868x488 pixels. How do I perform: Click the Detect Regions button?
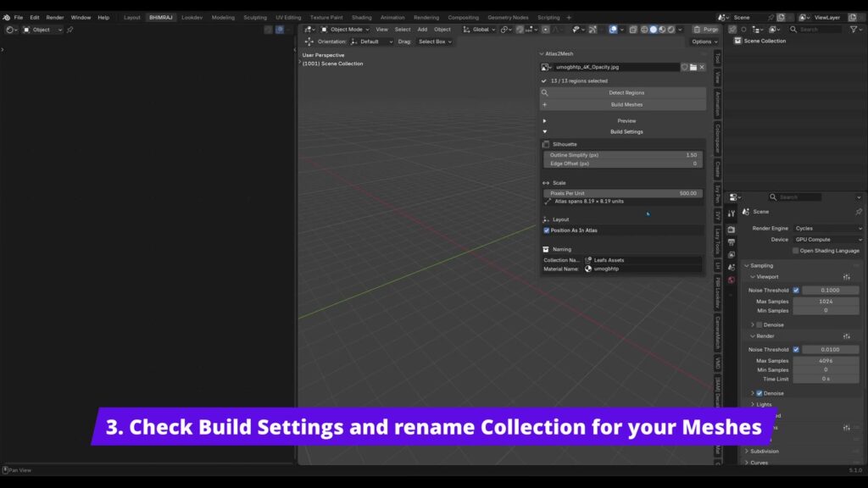click(623, 93)
